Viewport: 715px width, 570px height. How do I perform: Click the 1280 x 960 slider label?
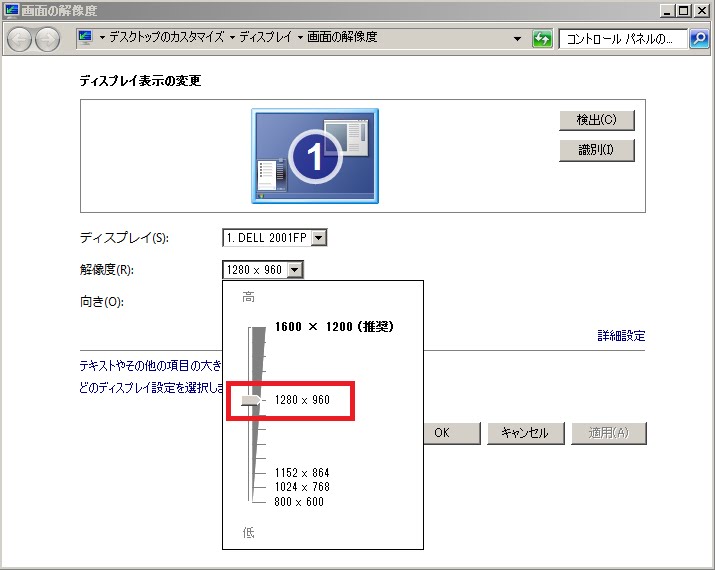click(302, 400)
